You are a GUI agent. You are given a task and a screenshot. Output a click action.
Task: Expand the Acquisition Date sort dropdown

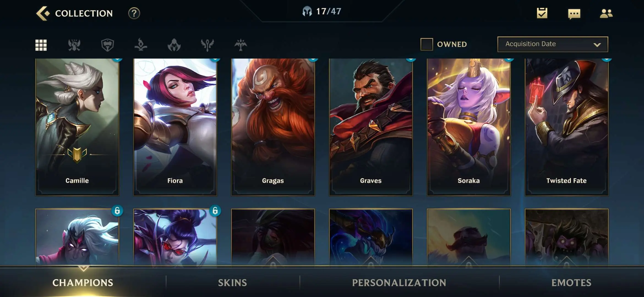click(553, 44)
